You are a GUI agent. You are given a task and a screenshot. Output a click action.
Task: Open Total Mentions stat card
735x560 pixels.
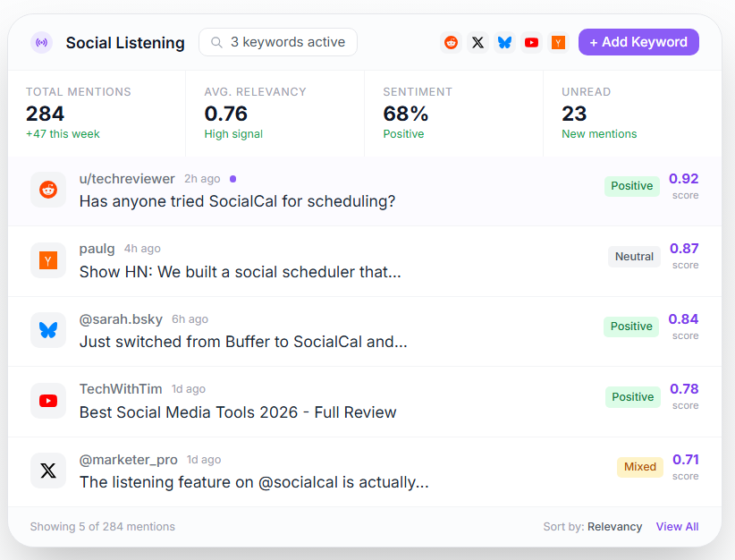[x=97, y=114]
